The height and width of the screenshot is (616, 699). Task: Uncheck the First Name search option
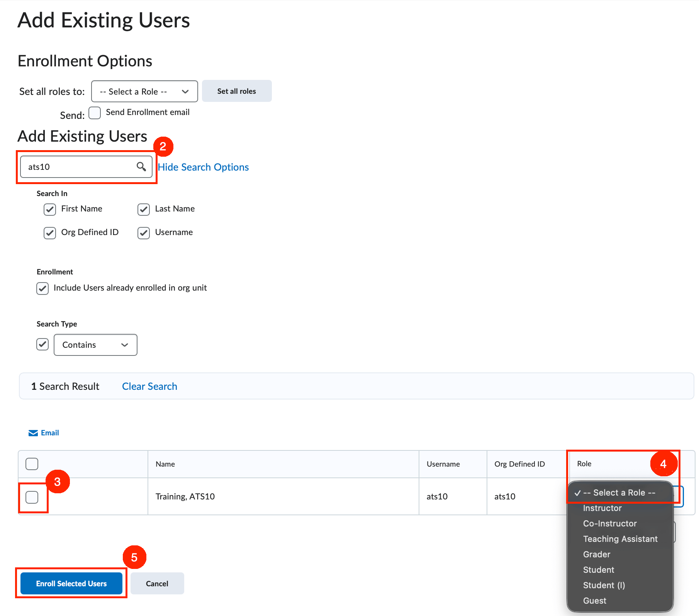(x=50, y=209)
